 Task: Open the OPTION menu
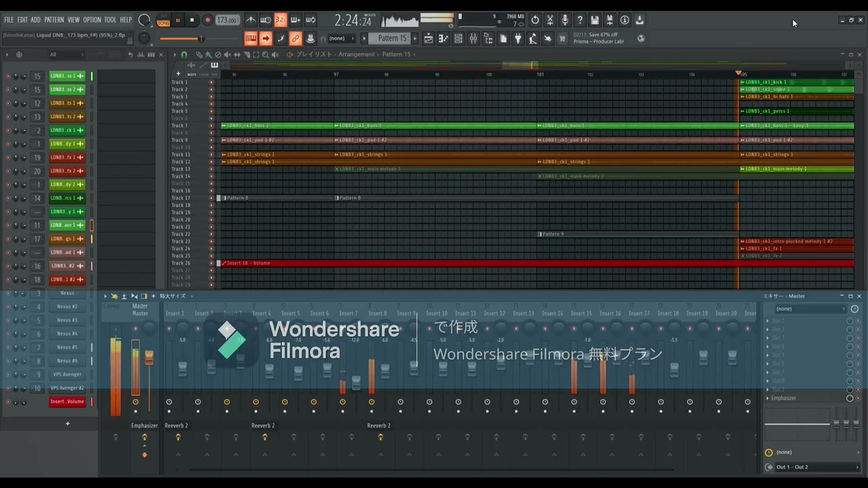(x=92, y=20)
